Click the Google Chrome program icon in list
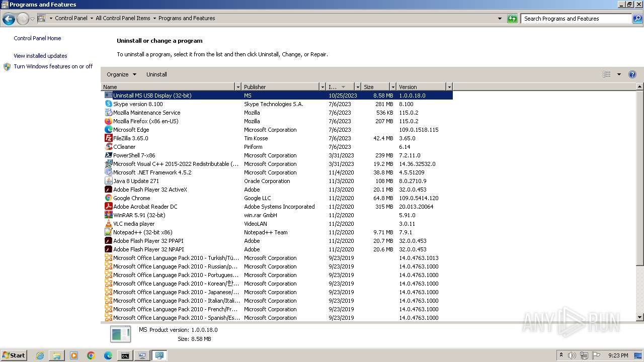Viewport: 644px width, 362px height. [108, 198]
